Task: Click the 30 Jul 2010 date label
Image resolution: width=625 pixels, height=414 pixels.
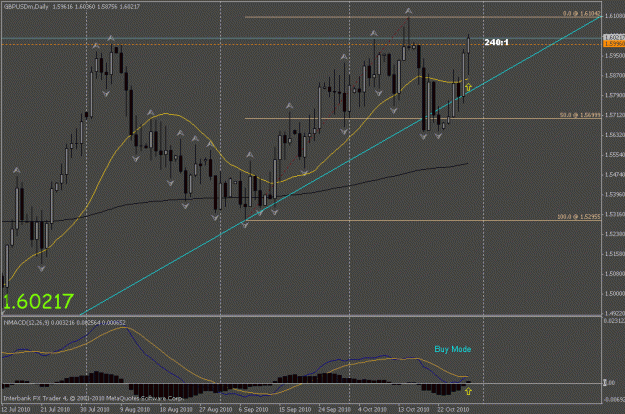Action: click(x=95, y=409)
